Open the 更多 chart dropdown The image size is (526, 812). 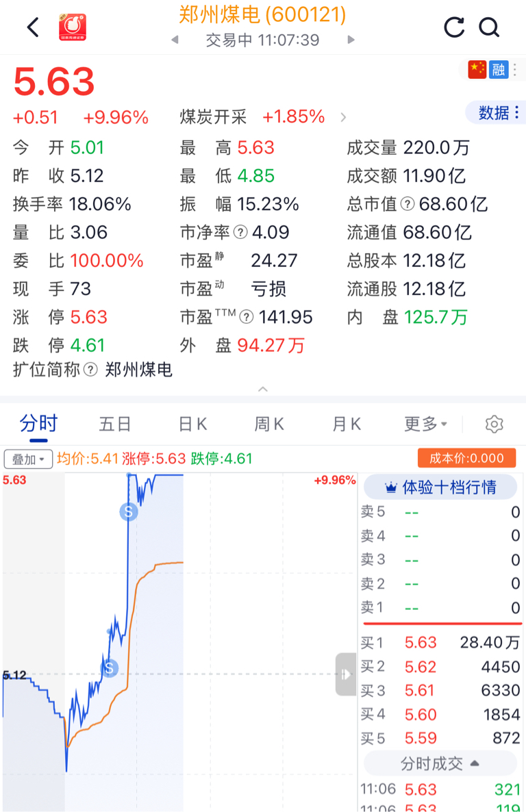[425, 424]
